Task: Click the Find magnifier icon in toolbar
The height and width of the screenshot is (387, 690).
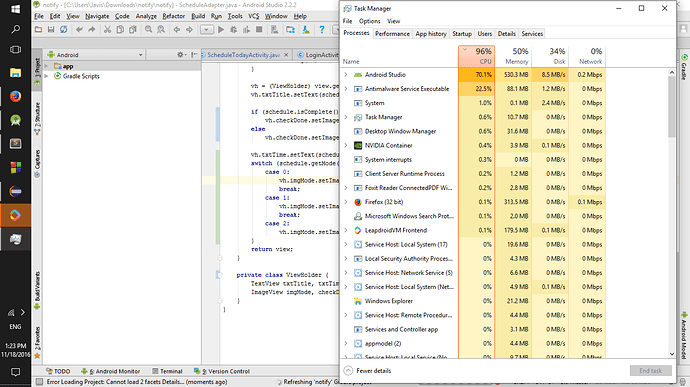Action: (x=148, y=29)
